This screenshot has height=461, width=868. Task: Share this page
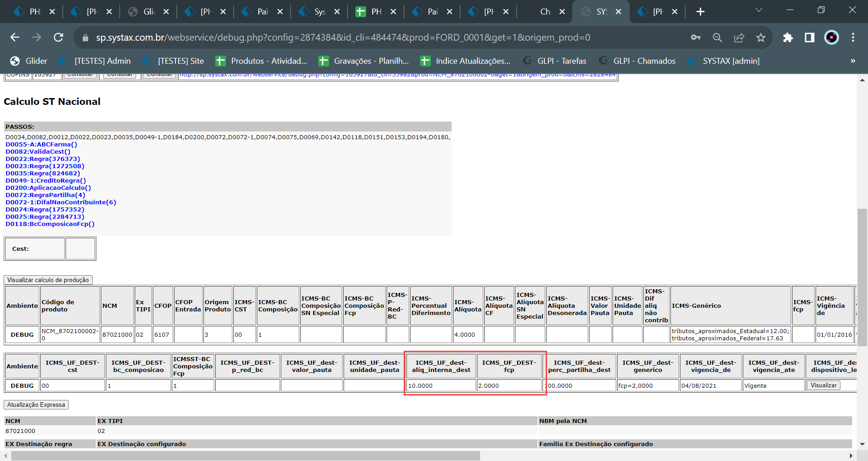click(739, 38)
